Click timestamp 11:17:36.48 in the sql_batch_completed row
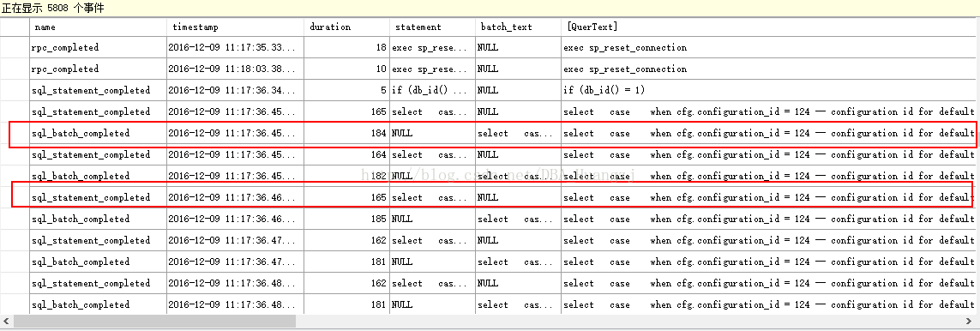The width and height of the screenshot is (980, 331). coord(231,304)
